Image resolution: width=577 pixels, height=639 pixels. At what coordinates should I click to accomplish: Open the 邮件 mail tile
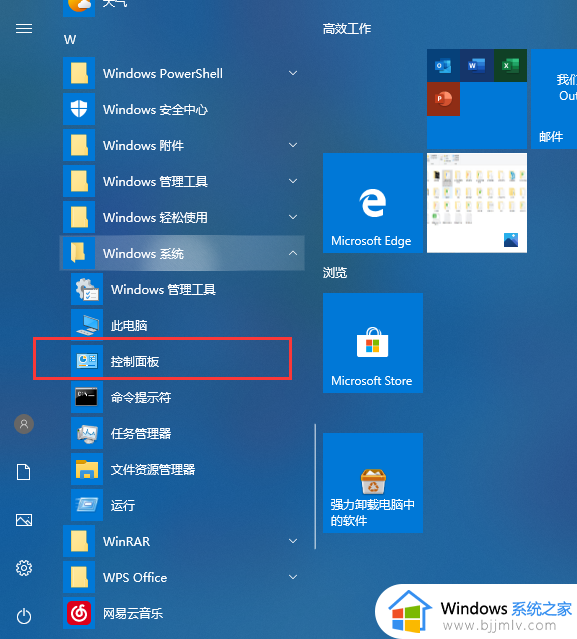[554, 99]
